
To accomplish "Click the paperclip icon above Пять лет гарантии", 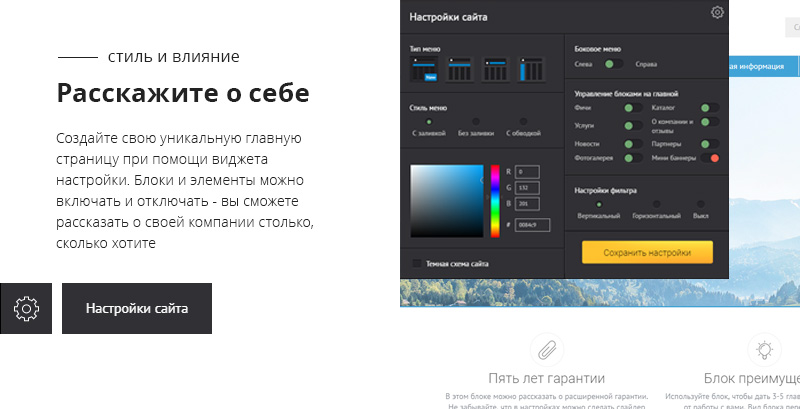I will click(x=546, y=350).
